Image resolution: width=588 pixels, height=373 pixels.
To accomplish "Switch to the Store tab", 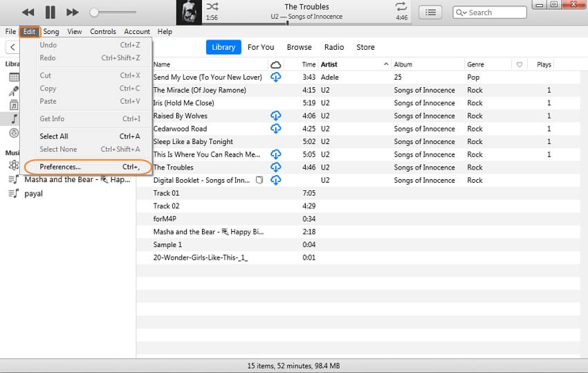I will point(366,47).
